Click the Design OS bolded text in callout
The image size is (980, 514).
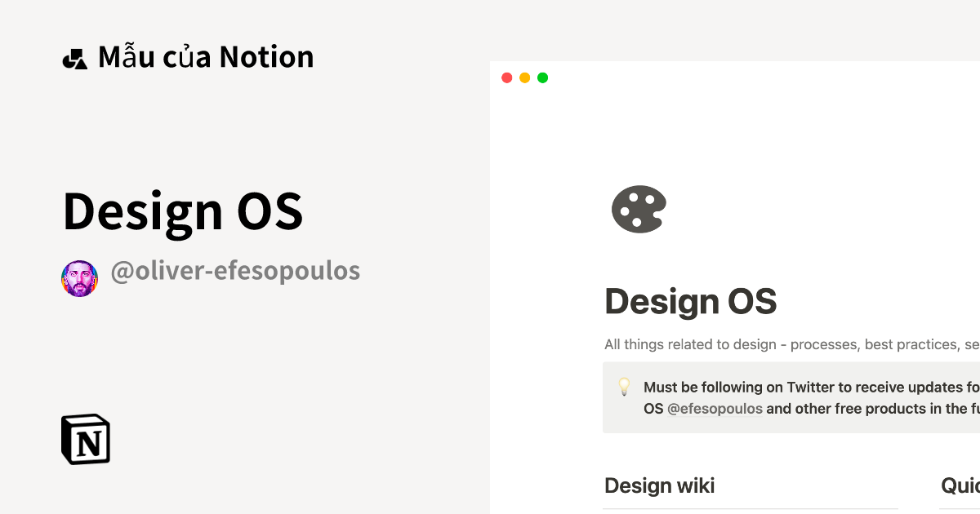[x=653, y=408]
